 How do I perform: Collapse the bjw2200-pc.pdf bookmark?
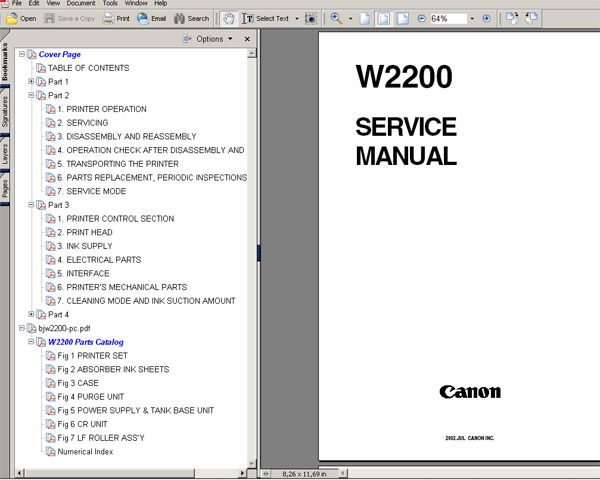coord(22,328)
